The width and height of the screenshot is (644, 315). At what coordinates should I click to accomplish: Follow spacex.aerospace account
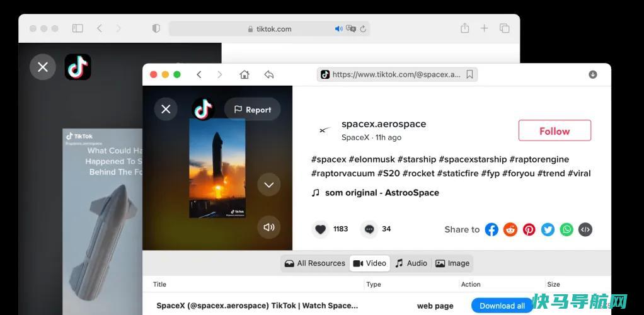(x=555, y=130)
